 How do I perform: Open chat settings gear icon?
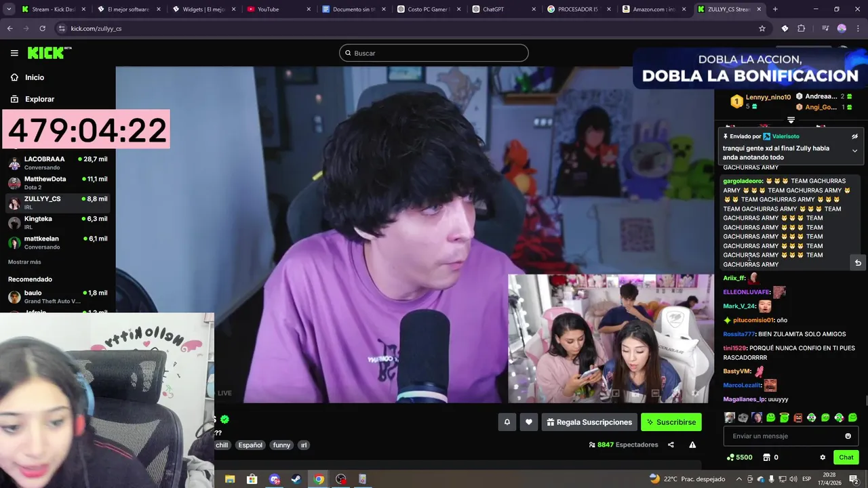click(823, 457)
